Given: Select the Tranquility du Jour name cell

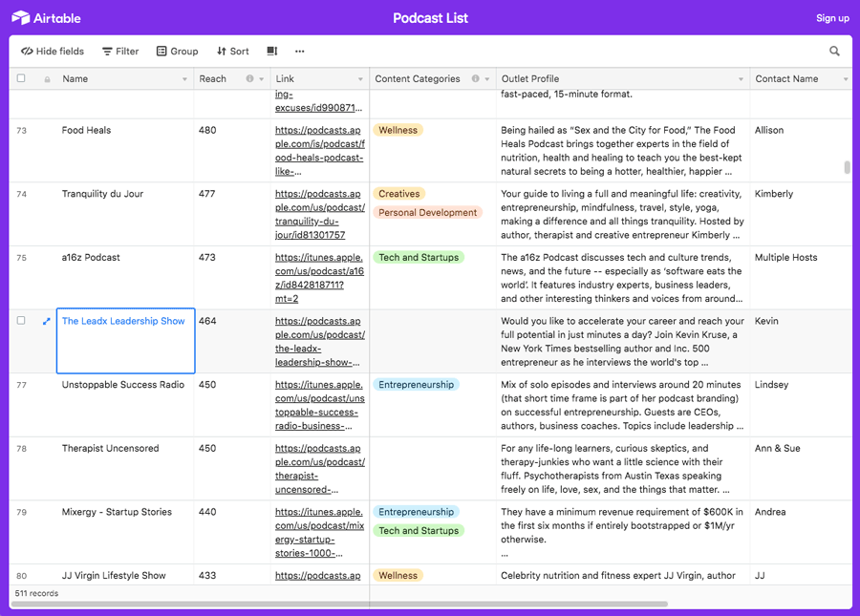Looking at the screenshot, I should [x=125, y=214].
